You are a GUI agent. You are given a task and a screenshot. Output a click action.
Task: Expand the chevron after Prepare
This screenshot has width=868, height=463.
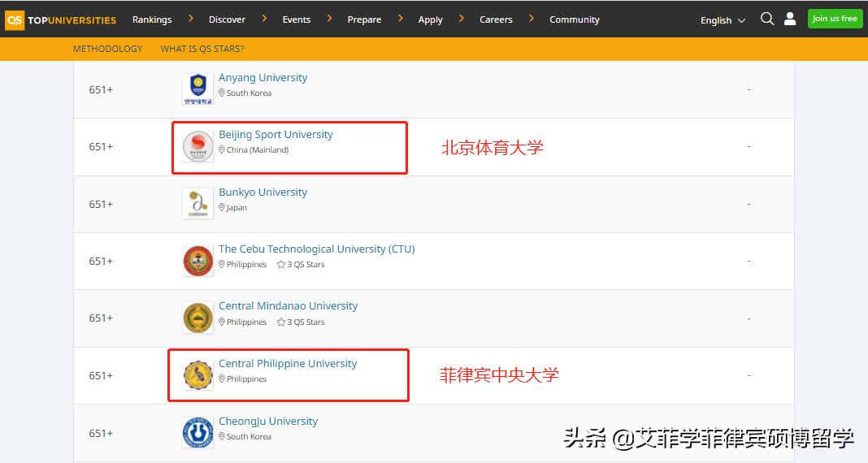(x=401, y=19)
